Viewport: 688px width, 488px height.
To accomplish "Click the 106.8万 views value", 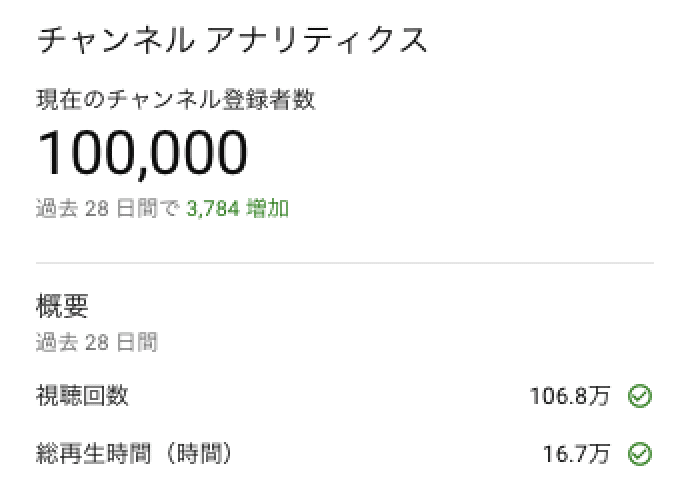I will 570,396.
